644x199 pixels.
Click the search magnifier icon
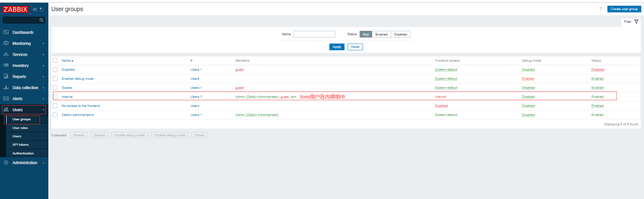pyautogui.click(x=42, y=20)
